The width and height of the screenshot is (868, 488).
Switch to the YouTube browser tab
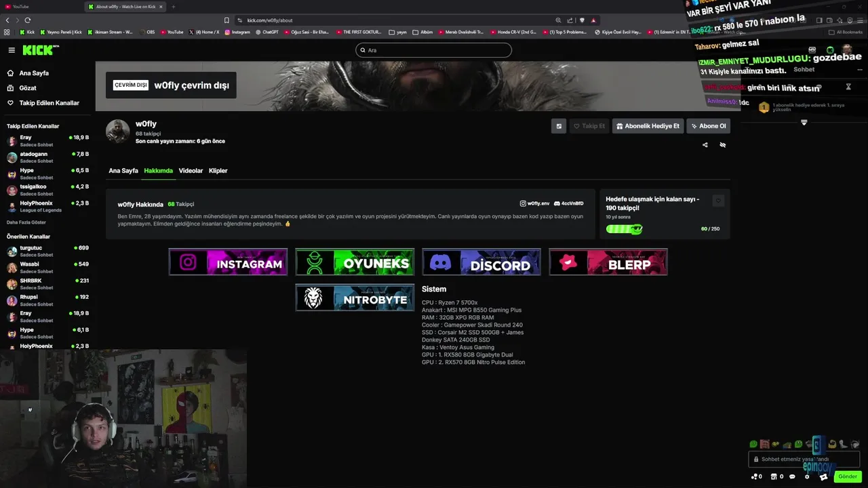pyautogui.click(x=41, y=7)
